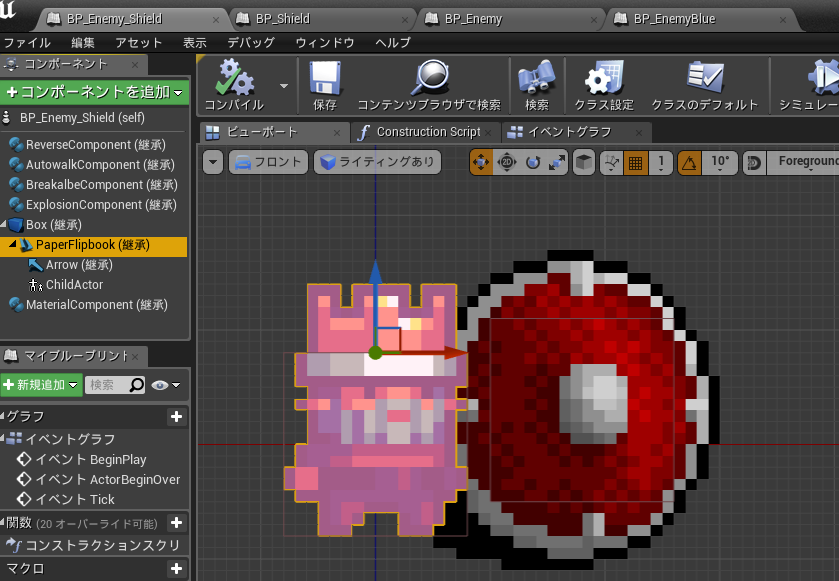839x581 pixels.
Task: Toggle rotation snapping angle icon
Action: (x=690, y=162)
